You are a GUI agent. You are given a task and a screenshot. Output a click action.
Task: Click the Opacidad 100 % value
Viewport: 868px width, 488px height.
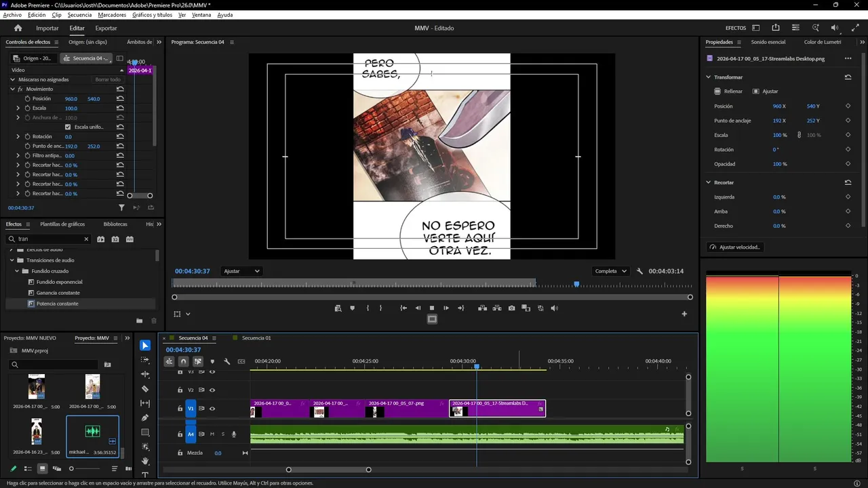pyautogui.click(x=780, y=164)
